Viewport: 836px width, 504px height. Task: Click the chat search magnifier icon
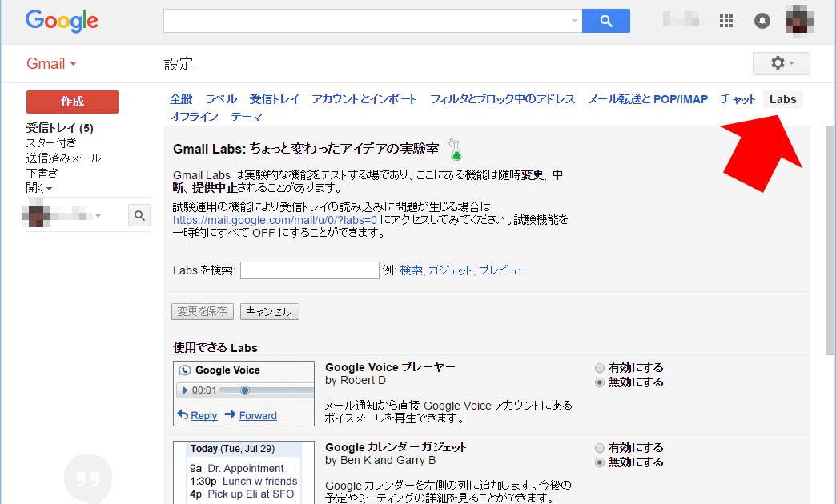[139, 215]
